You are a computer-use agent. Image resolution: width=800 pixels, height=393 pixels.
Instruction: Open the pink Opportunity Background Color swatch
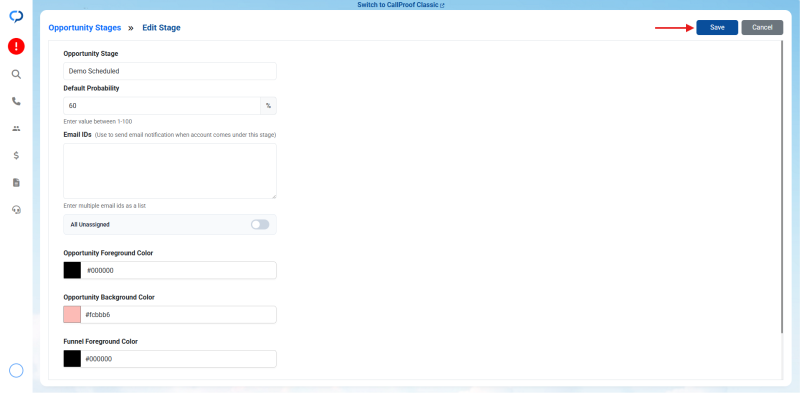point(72,315)
